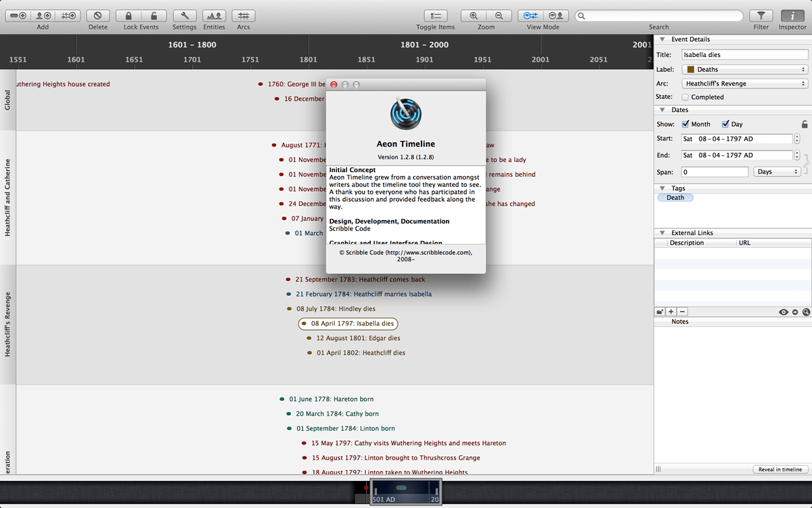
Task: Select the Heathcliff marries Isabella event
Action: pyautogui.click(x=359, y=294)
